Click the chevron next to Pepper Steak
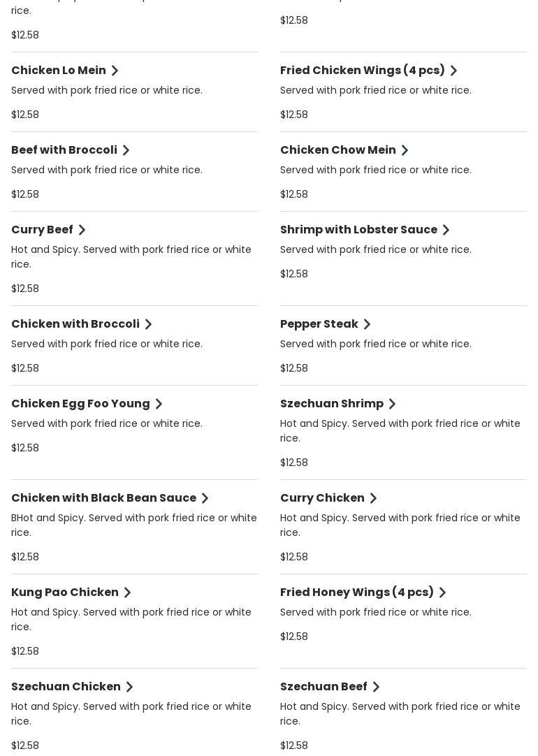Viewport: 538px width, 756px height. tap(368, 324)
